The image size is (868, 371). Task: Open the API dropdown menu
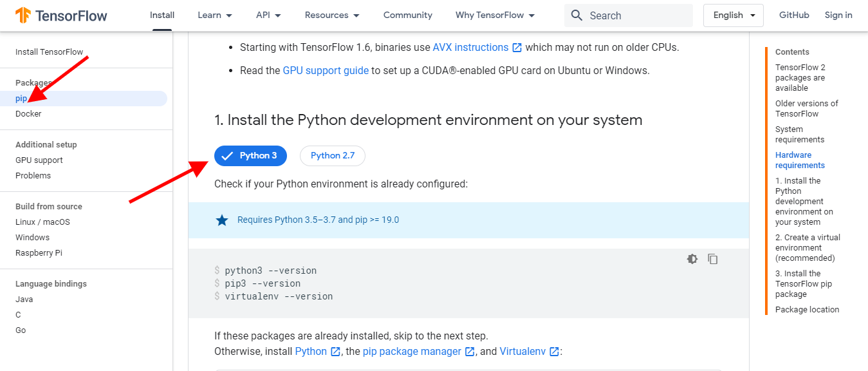[270, 15]
